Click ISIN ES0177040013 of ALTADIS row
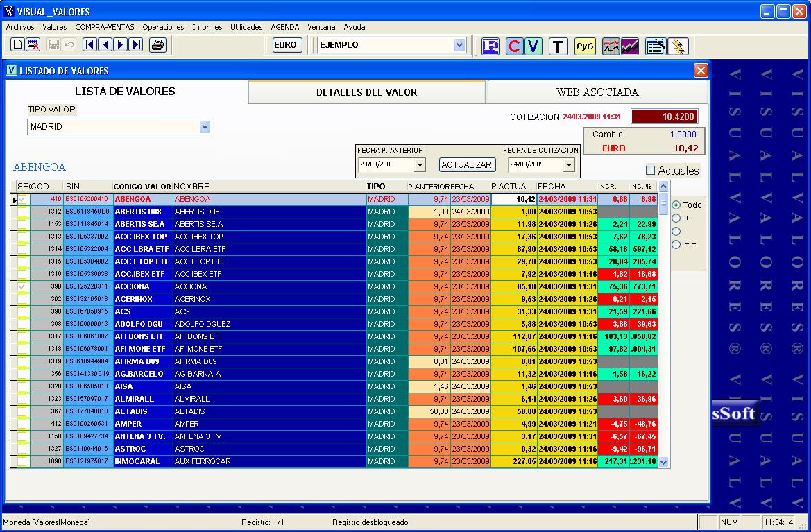 (87, 411)
